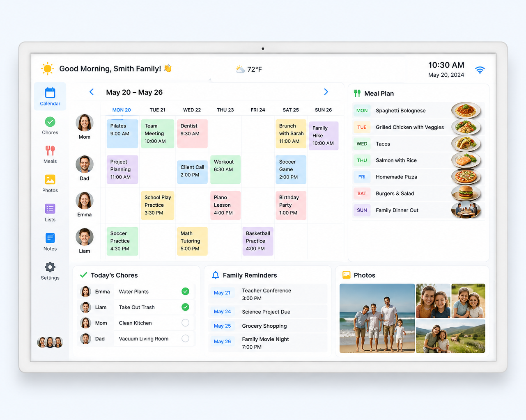Open the Photos sidebar icon
The height and width of the screenshot is (420, 526).
50,180
